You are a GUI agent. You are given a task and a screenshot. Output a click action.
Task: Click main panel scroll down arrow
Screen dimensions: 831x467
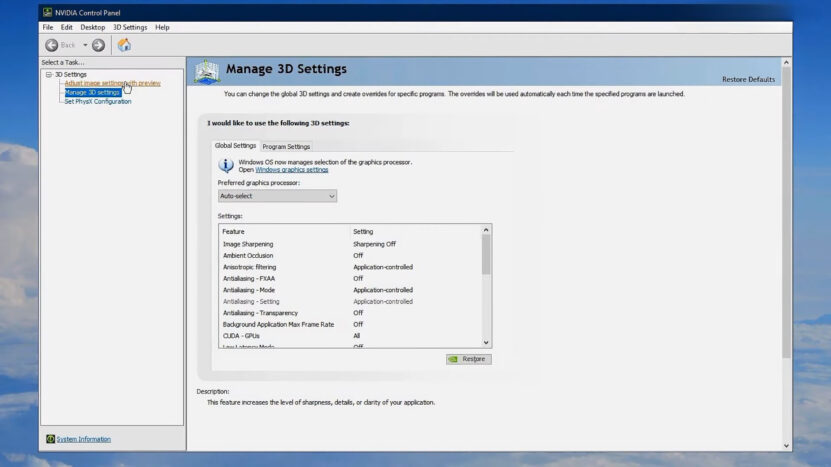(786, 446)
